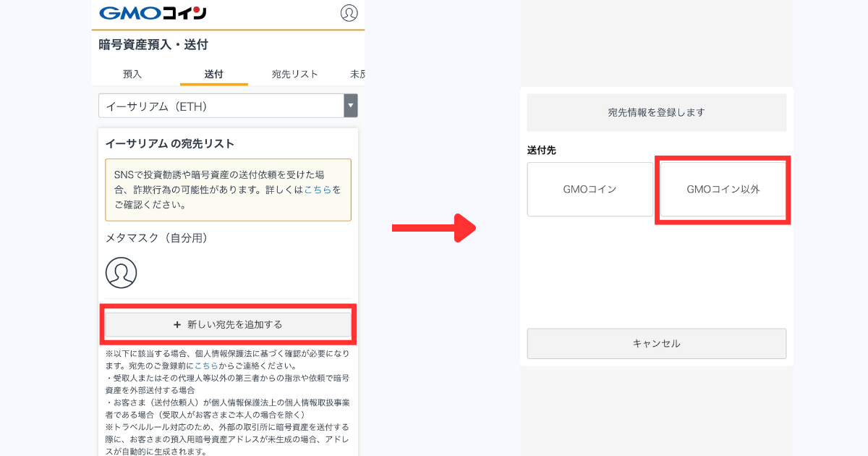868x456 pixels.
Task: Switch to the 送付 tab
Action: pyautogui.click(x=213, y=74)
